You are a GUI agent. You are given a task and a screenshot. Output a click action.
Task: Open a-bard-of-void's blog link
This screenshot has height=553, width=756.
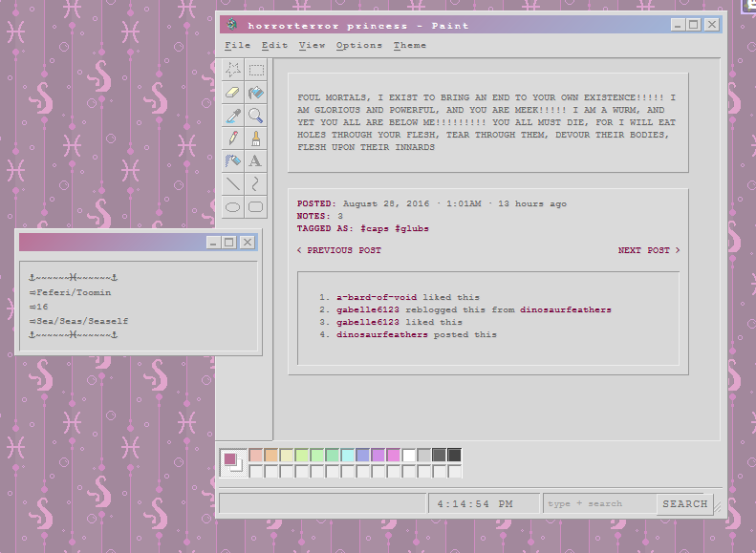point(377,297)
